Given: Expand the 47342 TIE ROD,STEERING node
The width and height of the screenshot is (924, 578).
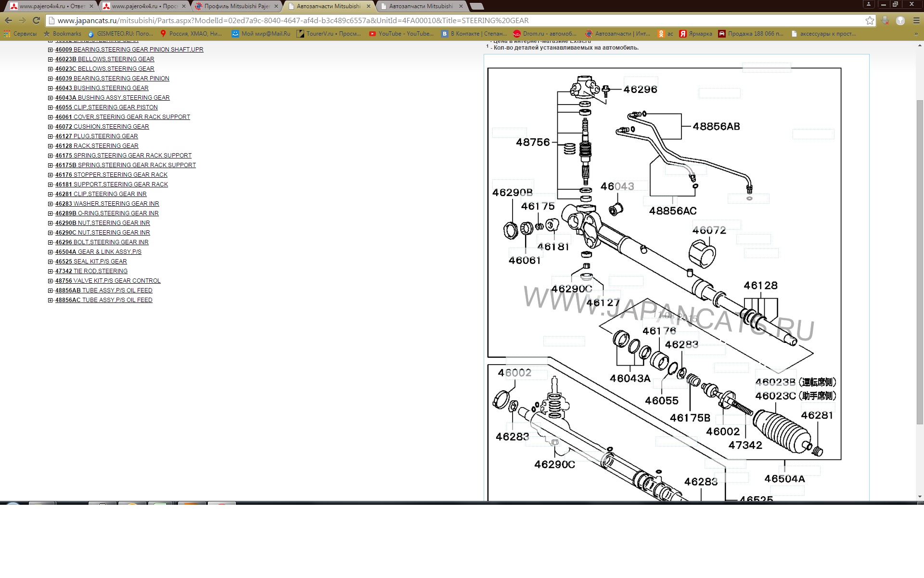Looking at the screenshot, I should click(51, 271).
